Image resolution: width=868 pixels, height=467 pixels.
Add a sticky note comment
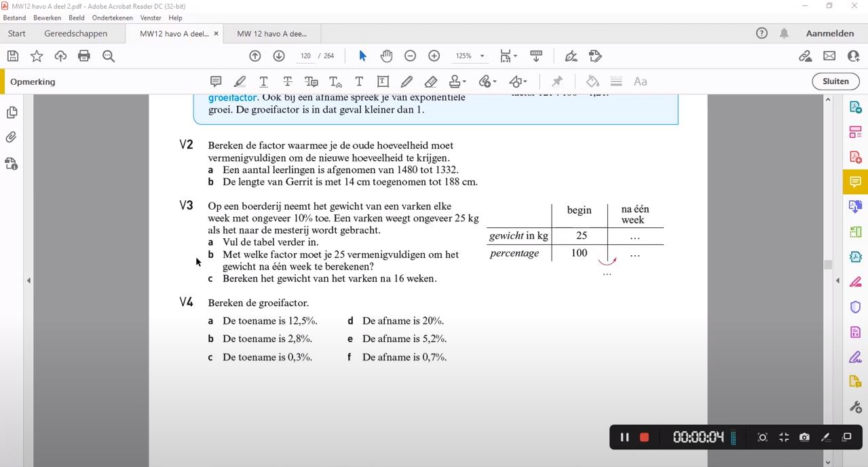[x=216, y=81]
